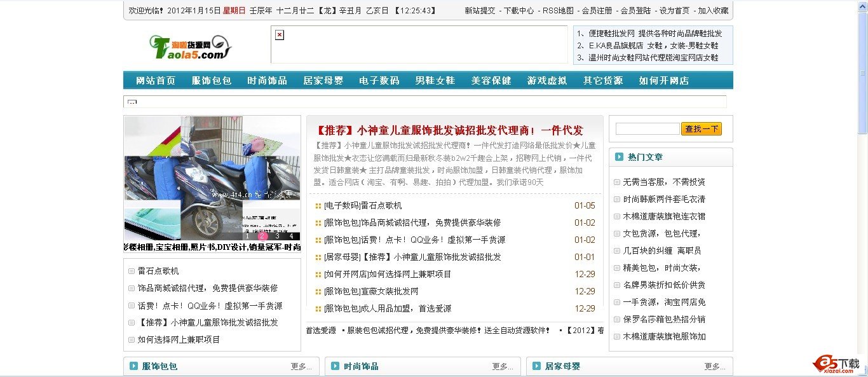
Task: Open 电子数码 navigation item
Action: [379, 81]
